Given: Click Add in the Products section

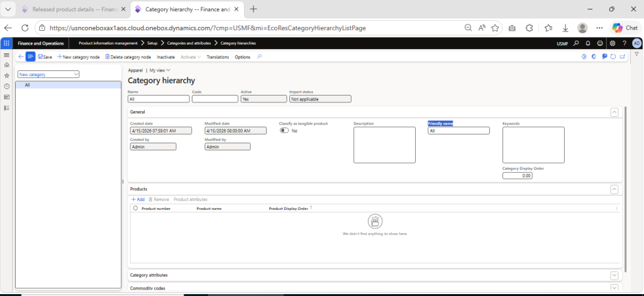Looking at the screenshot, I should (138, 199).
